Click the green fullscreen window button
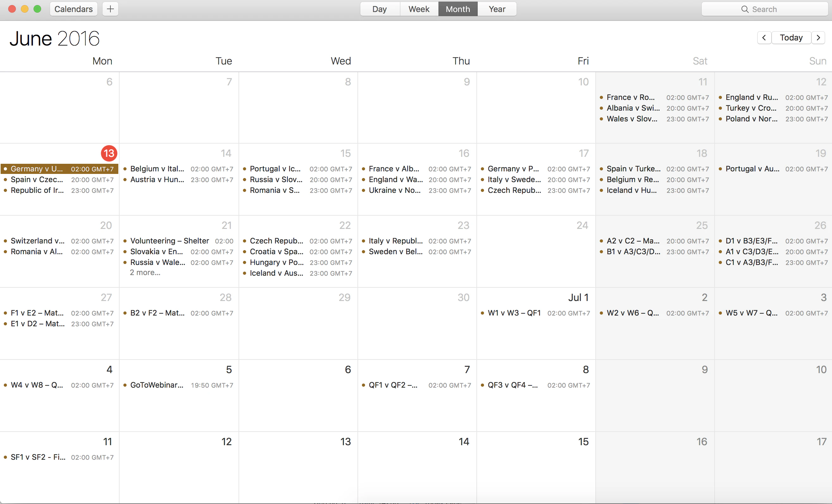The image size is (832, 504). [37, 9]
